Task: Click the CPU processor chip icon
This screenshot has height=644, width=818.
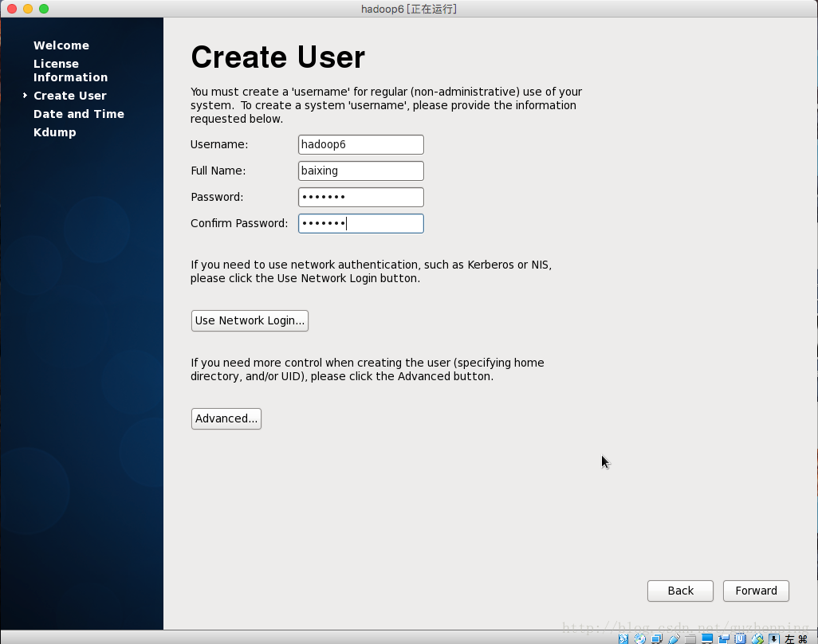Action: point(741,638)
